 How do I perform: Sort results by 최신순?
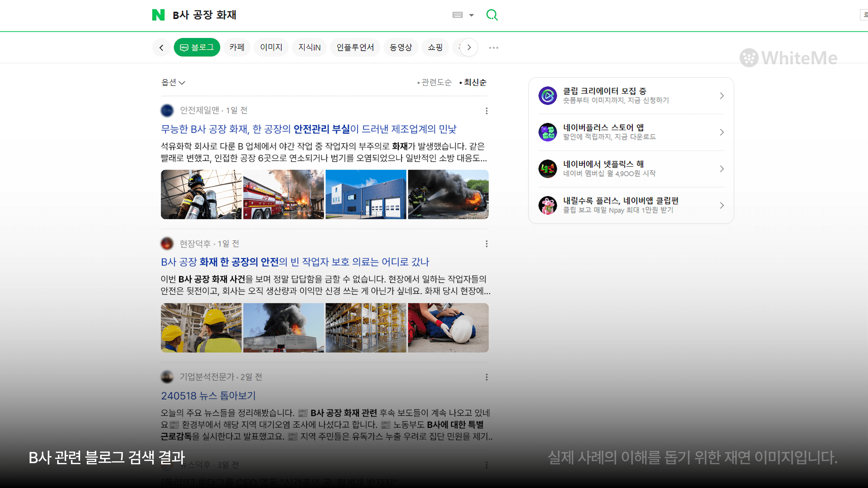[473, 82]
